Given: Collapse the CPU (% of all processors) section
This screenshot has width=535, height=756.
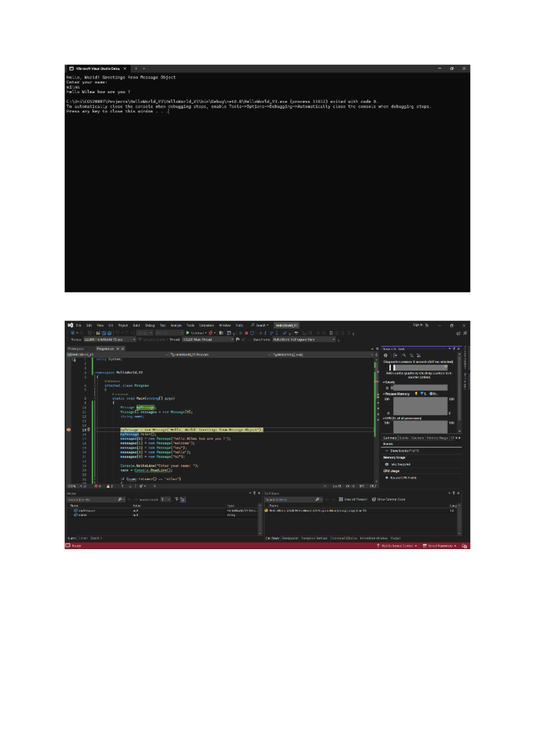Looking at the screenshot, I should [x=383, y=418].
